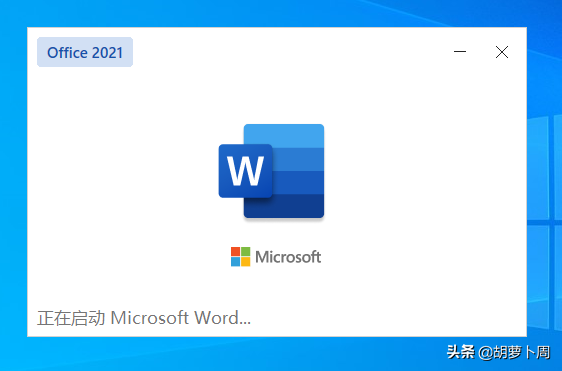Minimize the Word splash window
The height and width of the screenshot is (371, 562).
tap(460, 52)
